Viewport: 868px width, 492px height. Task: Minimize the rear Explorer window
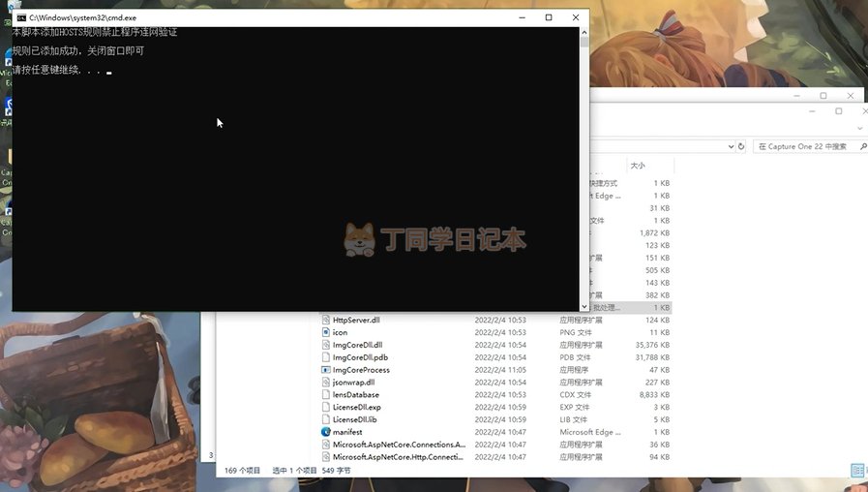796,95
